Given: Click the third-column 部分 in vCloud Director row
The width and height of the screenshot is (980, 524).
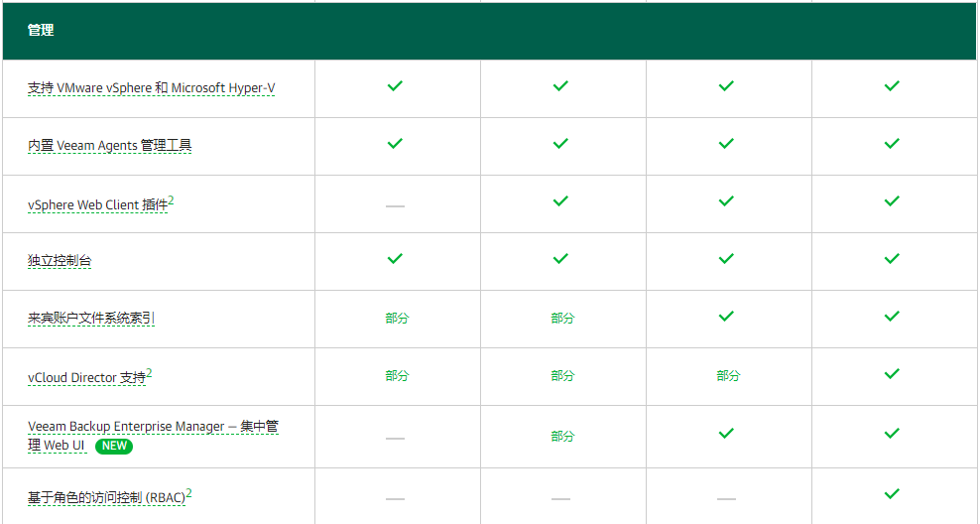Looking at the screenshot, I should (728, 376).
